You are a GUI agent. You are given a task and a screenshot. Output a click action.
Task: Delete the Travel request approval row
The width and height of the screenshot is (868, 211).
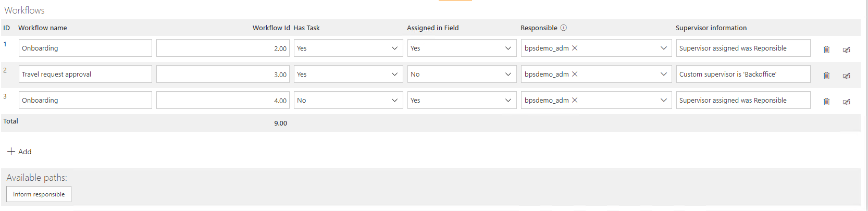pyautogui.click(x=826, y=76)
